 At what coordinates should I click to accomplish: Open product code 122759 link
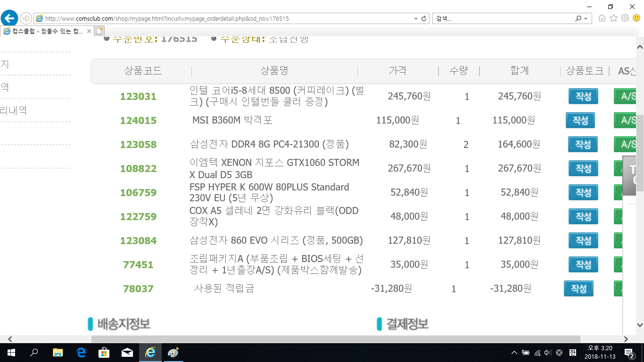point(138,217)
